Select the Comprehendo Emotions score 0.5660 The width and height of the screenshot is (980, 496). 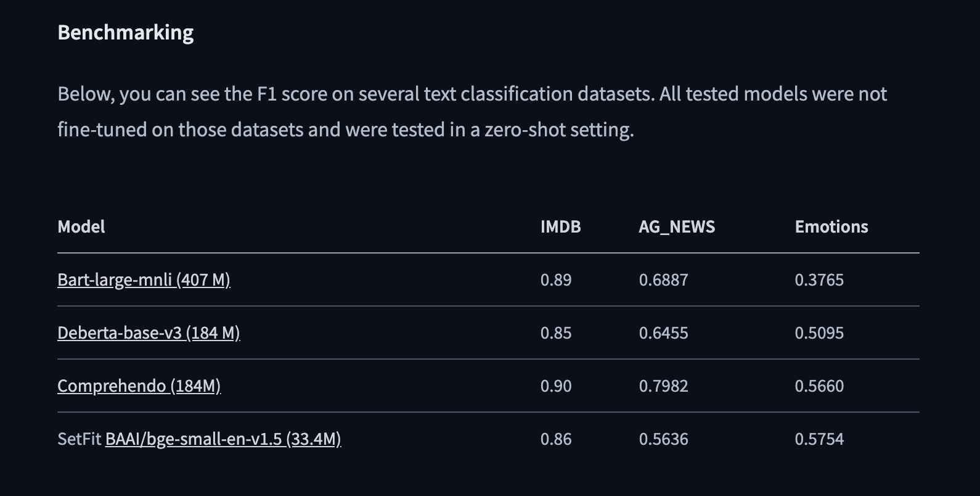819,386
